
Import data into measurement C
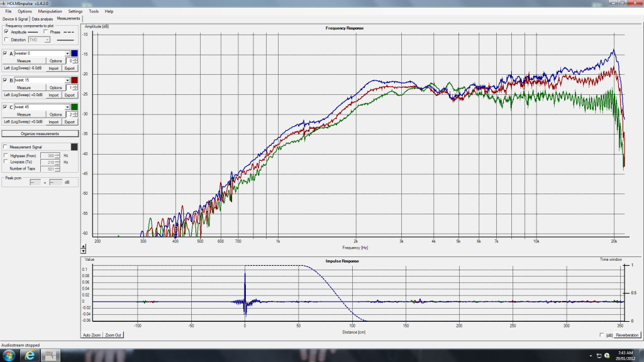pyautogui.click(x=54, y=122)
